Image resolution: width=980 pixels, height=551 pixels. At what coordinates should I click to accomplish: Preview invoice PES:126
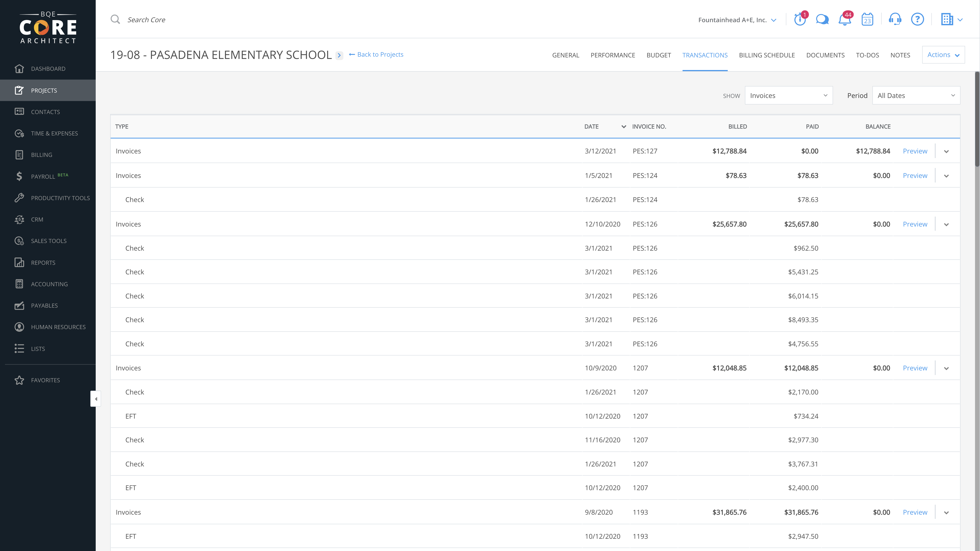pyautogui.click(x=915, y=224)
